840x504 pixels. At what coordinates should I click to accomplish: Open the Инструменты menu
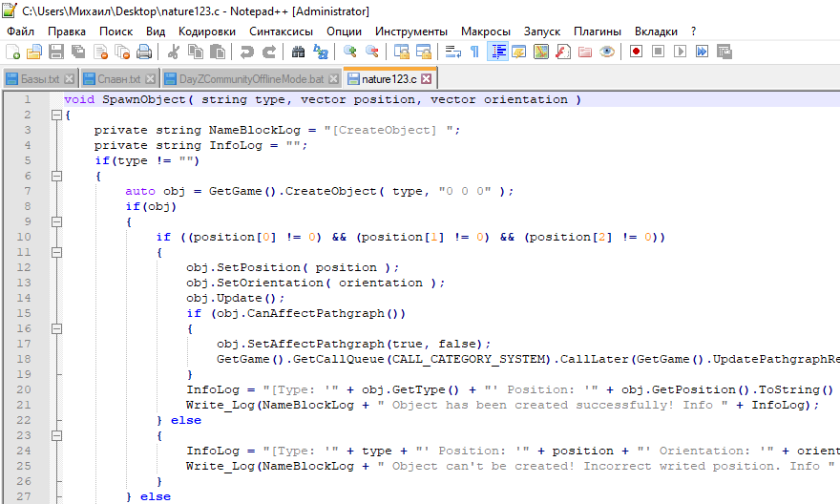[x=410, y=31]
